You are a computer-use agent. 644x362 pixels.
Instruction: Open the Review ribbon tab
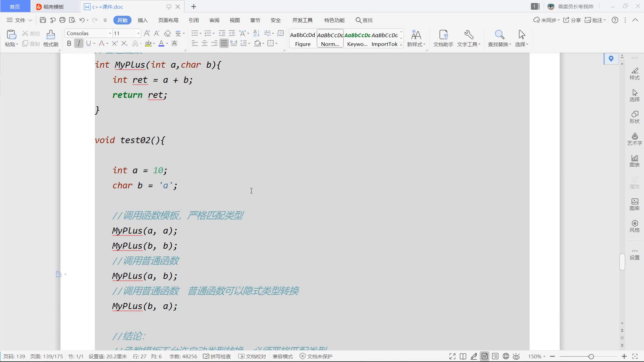tap(214, 20)
